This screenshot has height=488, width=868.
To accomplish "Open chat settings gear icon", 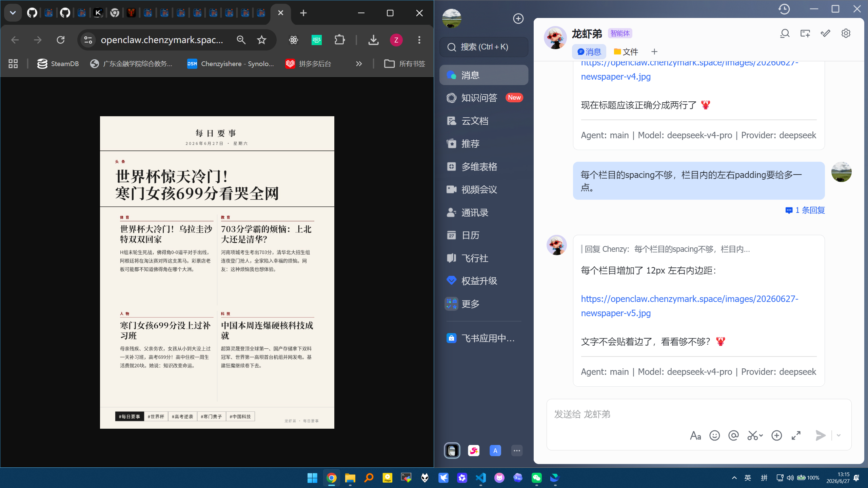I will pos(846,33).
